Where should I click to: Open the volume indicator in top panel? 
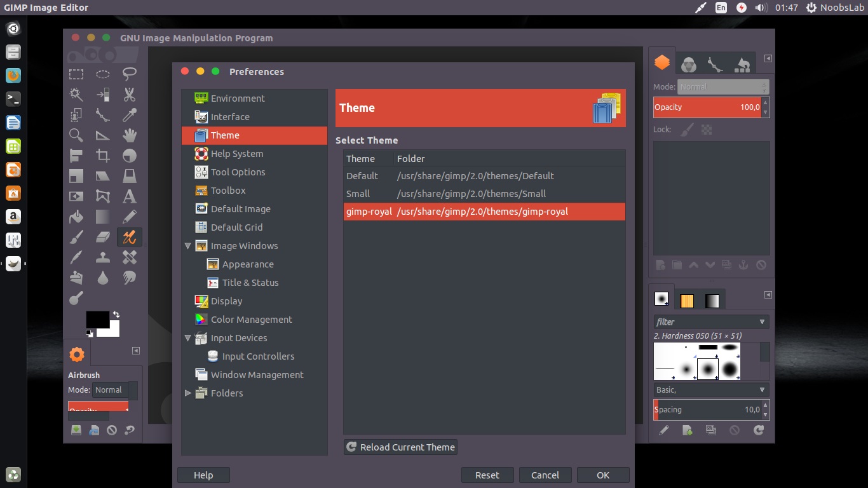(761, 8)
